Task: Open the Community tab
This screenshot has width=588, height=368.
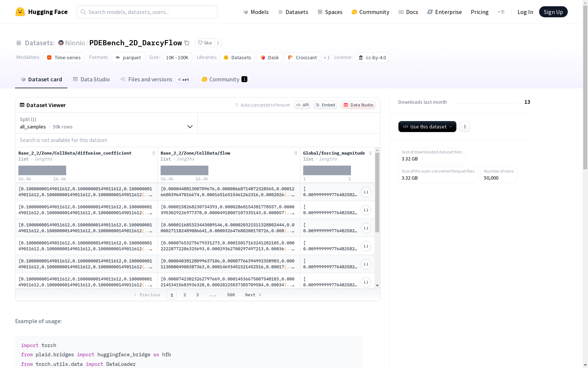Action: point(224,79)
